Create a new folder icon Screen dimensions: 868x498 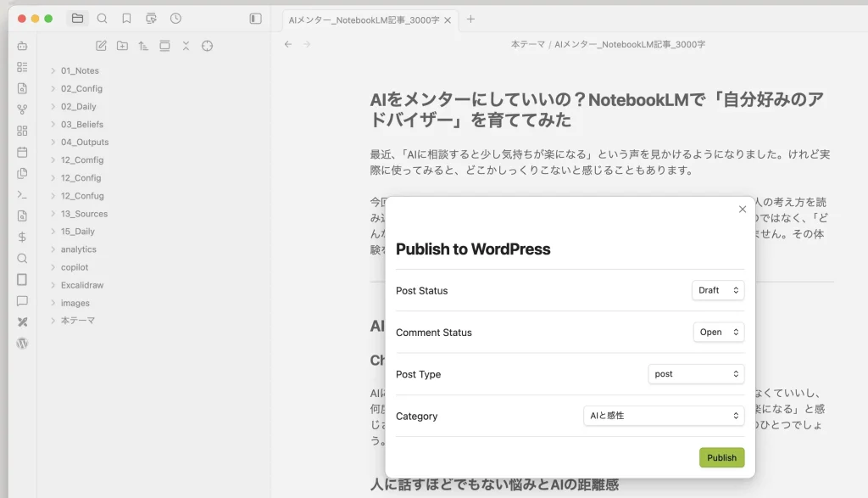click(122, 46)
